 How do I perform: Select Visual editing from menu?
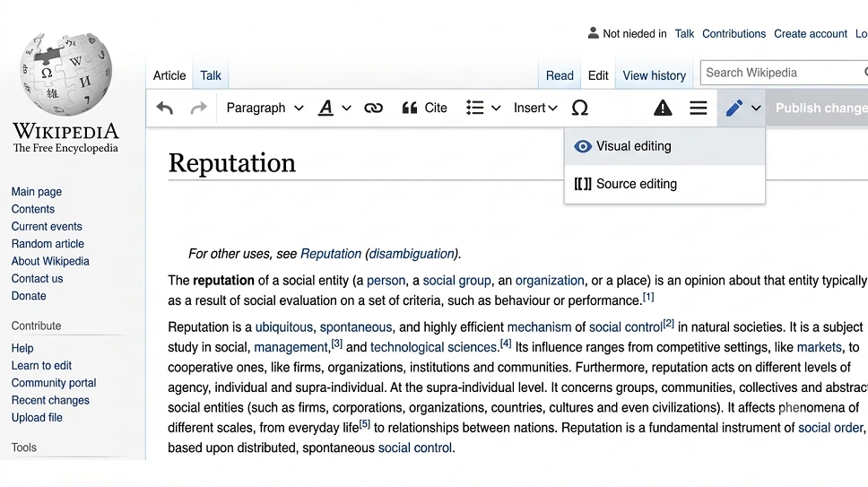tap(664, 146)
